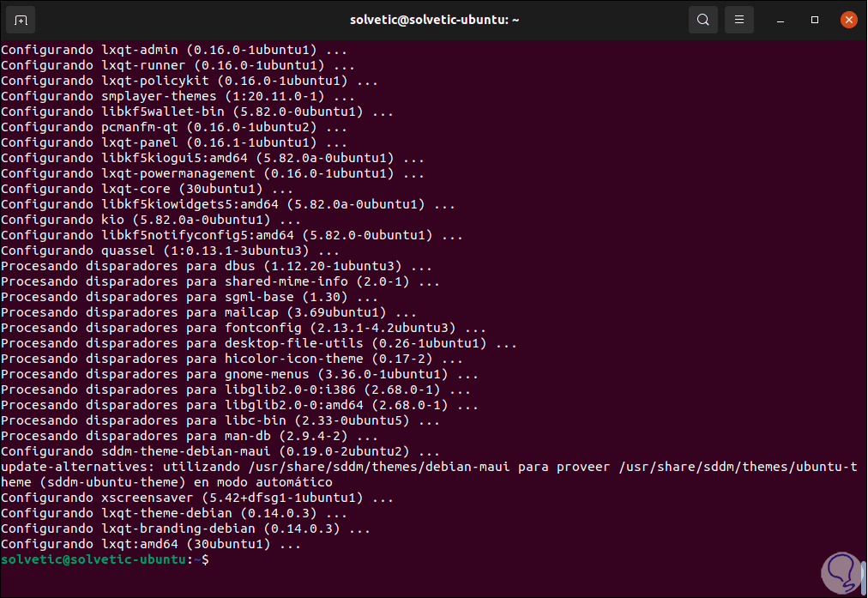Click the line 'Configurando quassel'
This screenshot has width=868, height=598.
[x=170, y=251]
